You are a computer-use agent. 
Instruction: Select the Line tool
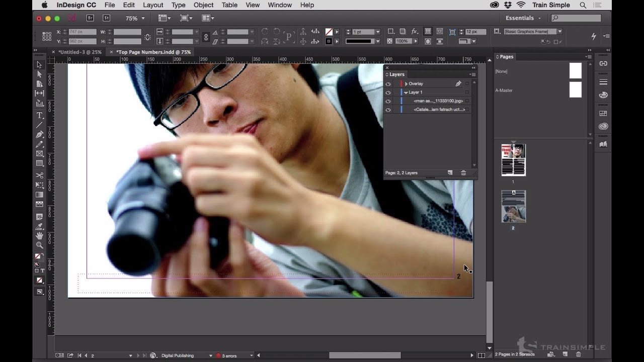(39, 125)
